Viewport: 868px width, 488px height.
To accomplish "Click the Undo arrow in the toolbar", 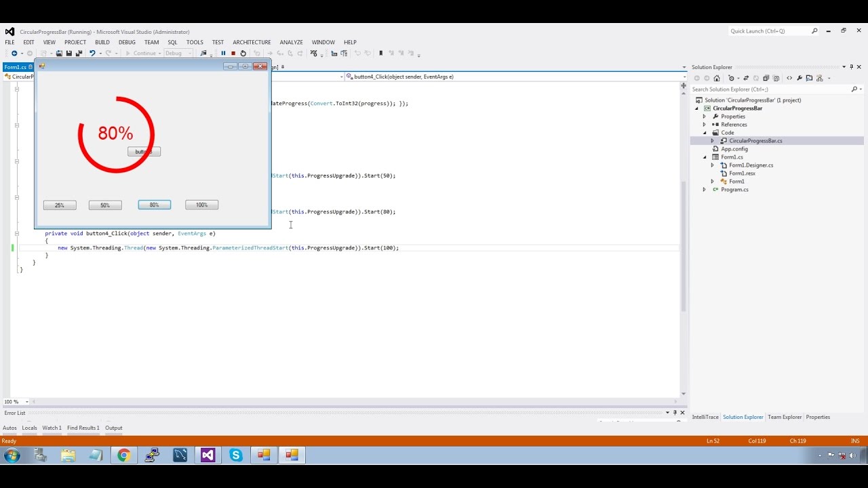I will (92, 54).
